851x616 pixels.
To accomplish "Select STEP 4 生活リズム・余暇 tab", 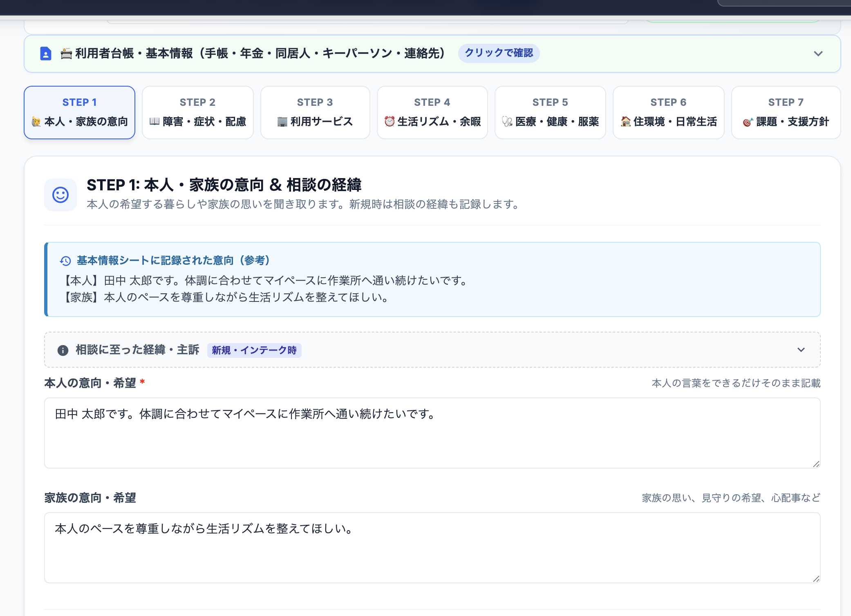I will click(x=432, y=112).
